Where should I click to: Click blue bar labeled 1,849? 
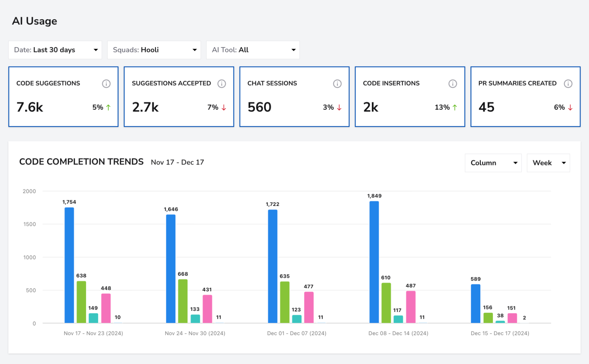[x=374, y=262]
